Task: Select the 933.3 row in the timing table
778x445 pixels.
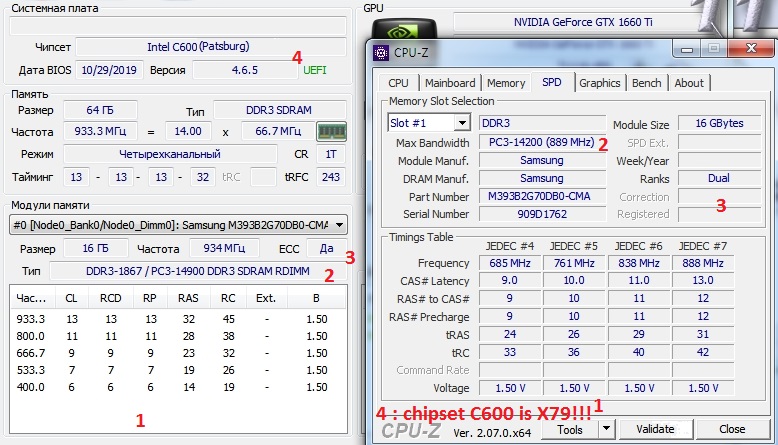Action: 178,319
